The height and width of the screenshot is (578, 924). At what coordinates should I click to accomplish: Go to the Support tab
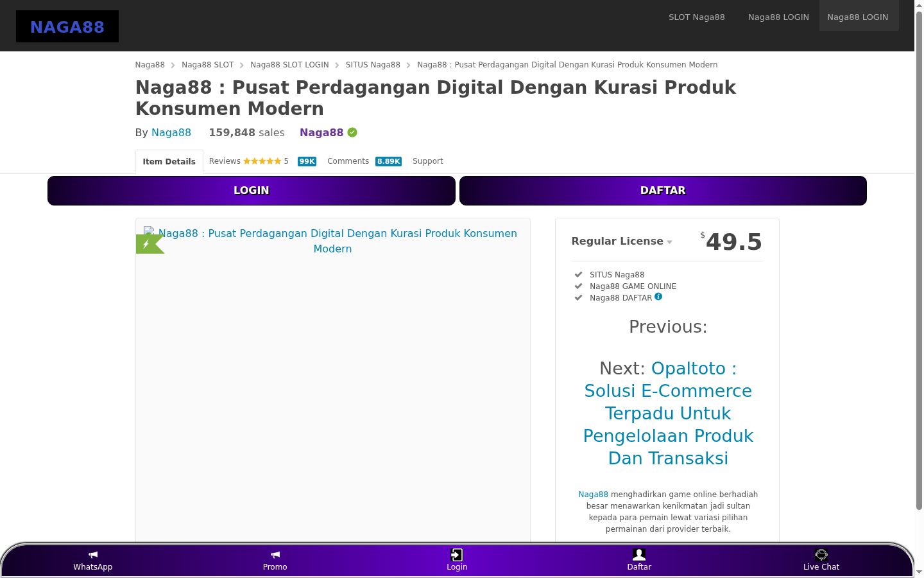tap(428, 161)
